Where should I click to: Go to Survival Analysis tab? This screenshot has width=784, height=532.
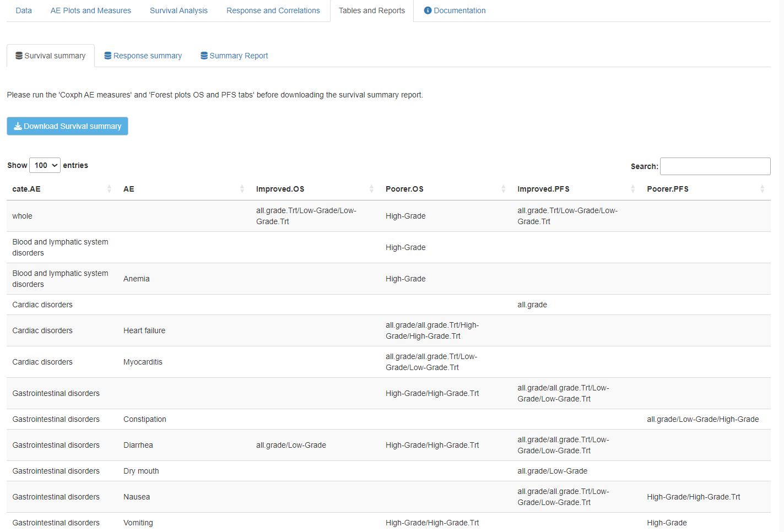[x=179, y=10]
